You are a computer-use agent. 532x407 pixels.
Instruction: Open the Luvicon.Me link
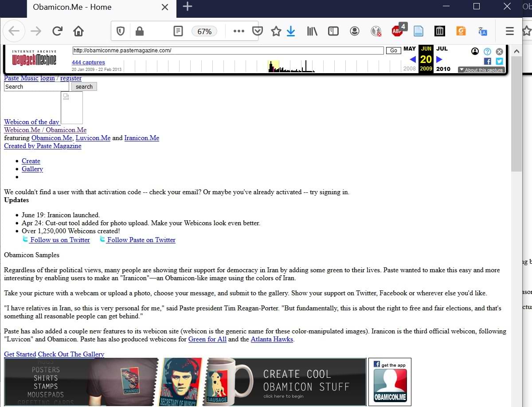click(93, 138)
